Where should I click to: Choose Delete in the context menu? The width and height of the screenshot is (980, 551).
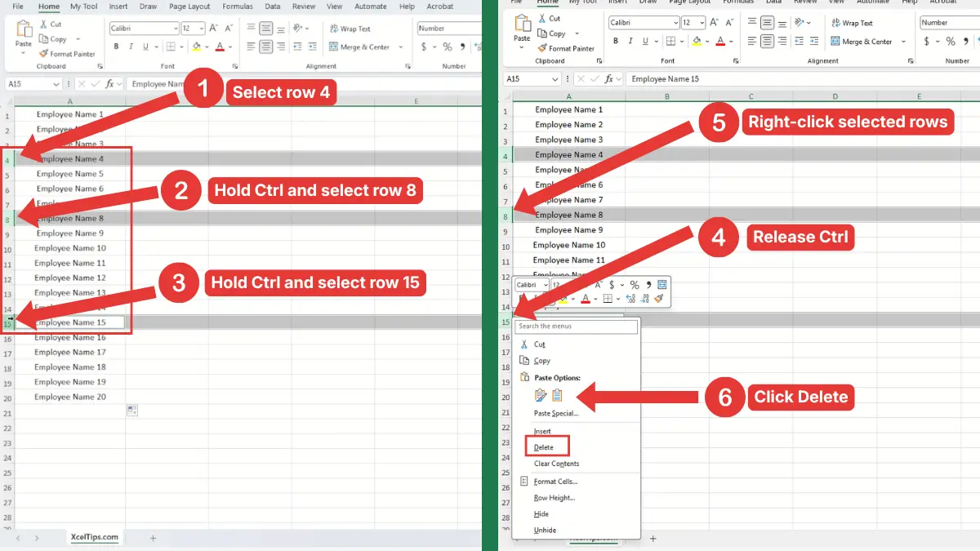(x=543, y=447)
